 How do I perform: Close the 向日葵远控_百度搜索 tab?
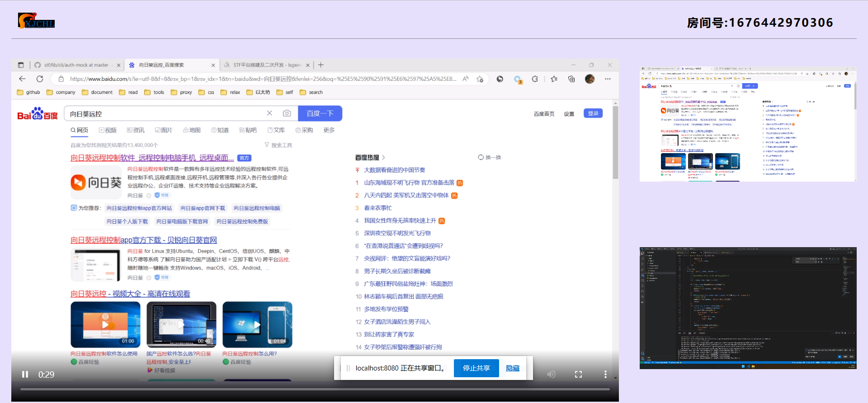tap(213, 65)
